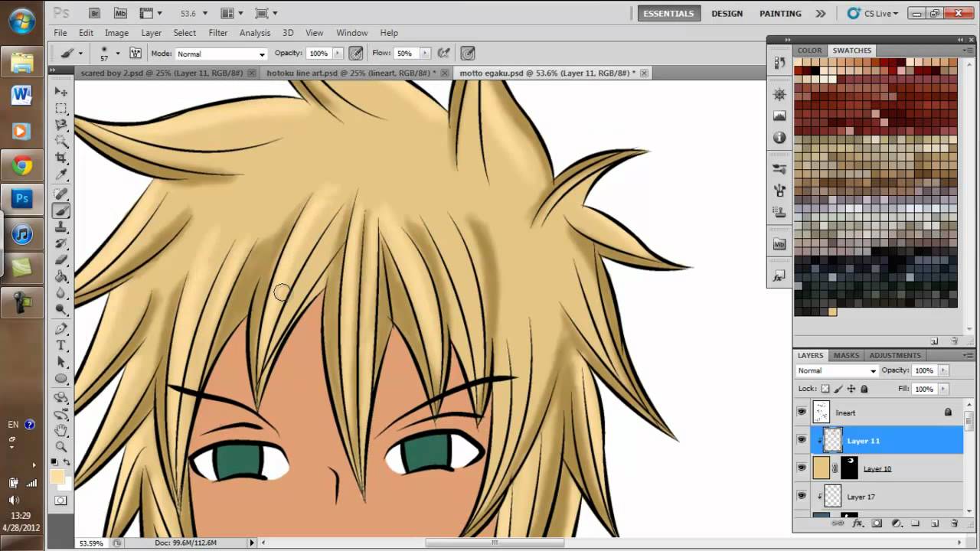Switch to the Design workspace
Viewport: 980px width, 551px height.
(727, 14)
